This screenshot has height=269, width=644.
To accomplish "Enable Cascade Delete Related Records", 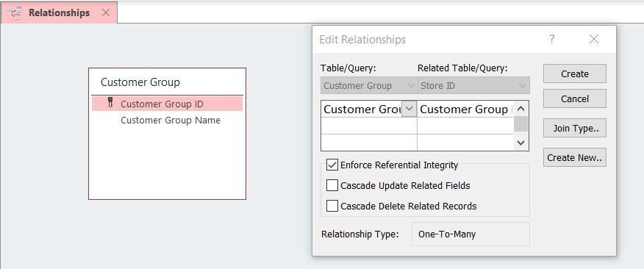I will click(x=332, y=206).
